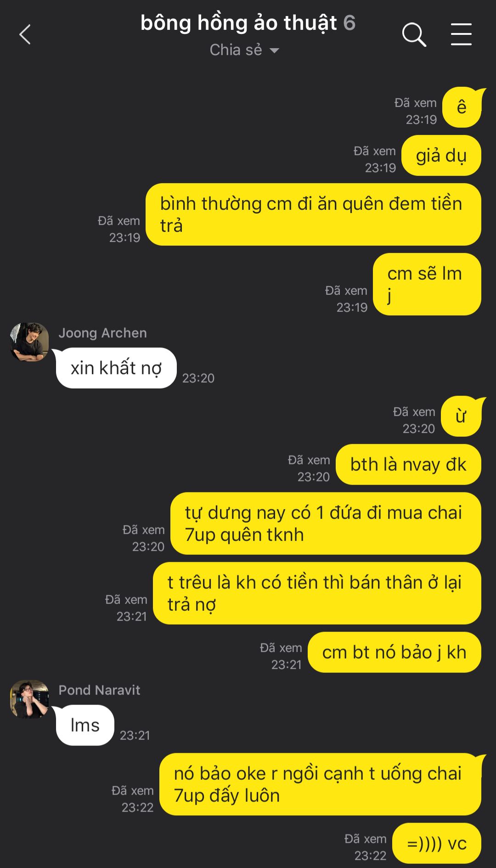Tap the back arrow icon
This screenshot has width=496, height=868.
(25, 34)
